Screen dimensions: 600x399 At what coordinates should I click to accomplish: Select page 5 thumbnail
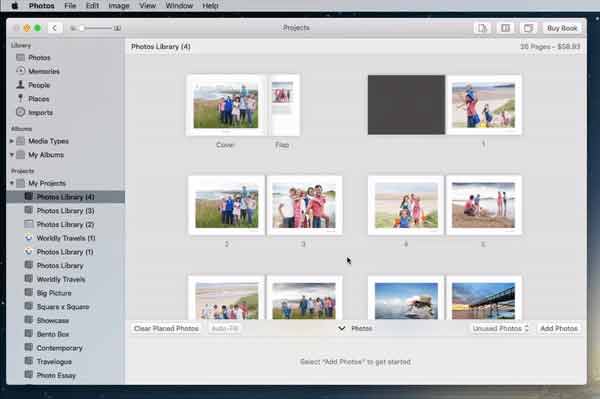(x=484, y=205)
